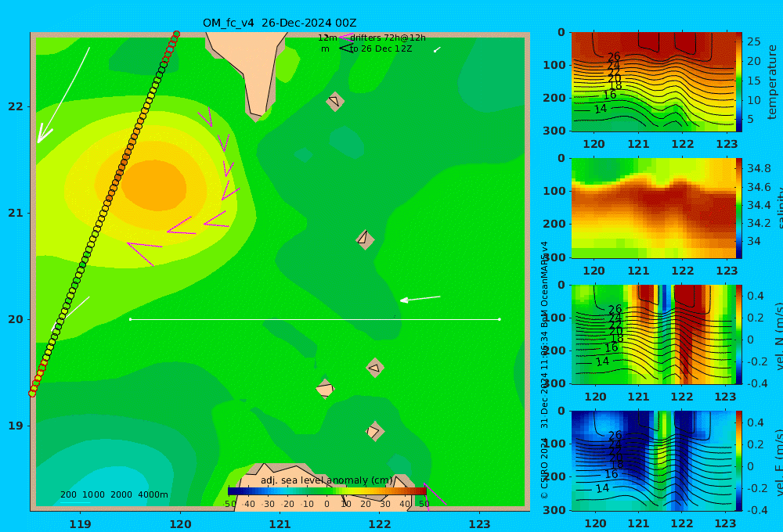Click the "vel. N (m/s)" axis label
Image resolution: width=783 pixels, height=532 pixels.
(778, 336)
